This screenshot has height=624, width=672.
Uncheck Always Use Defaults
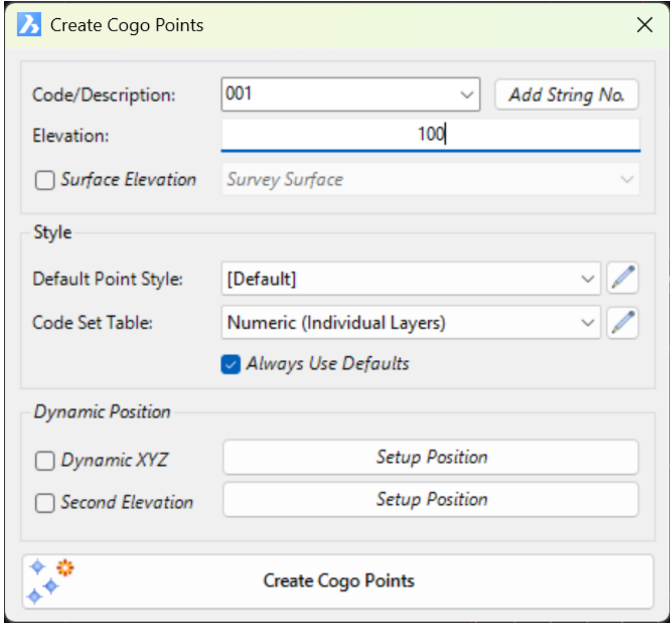tap(231, 364)
